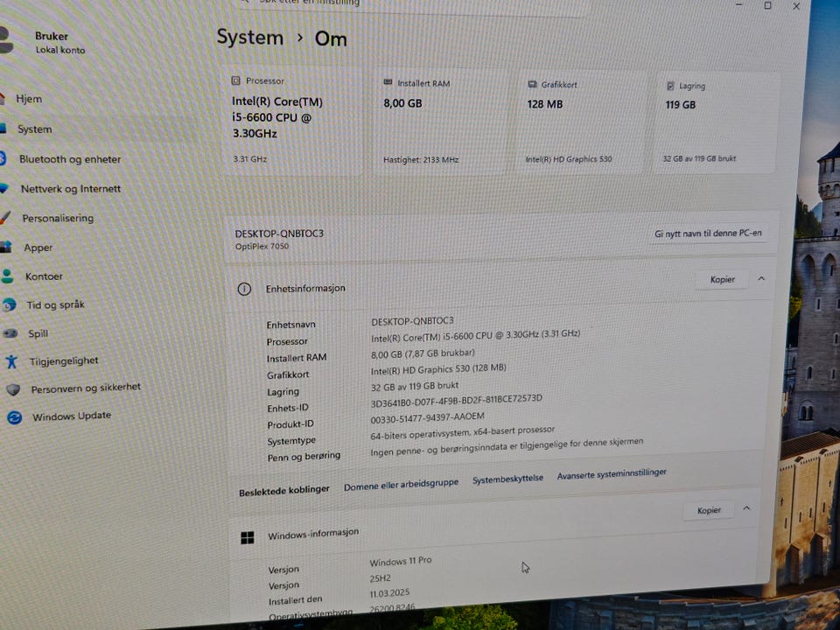Screen dimensions: 840x630
Task: Copy Windows info with lower Kopier button
Action: coord(709,510)
